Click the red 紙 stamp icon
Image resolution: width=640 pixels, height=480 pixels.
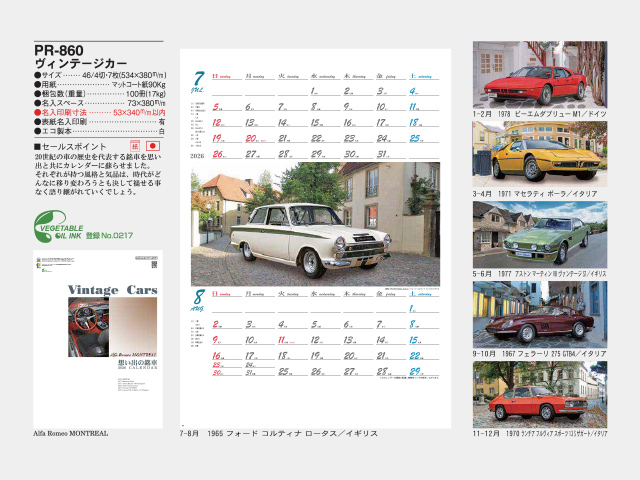(x=136, y=146)
